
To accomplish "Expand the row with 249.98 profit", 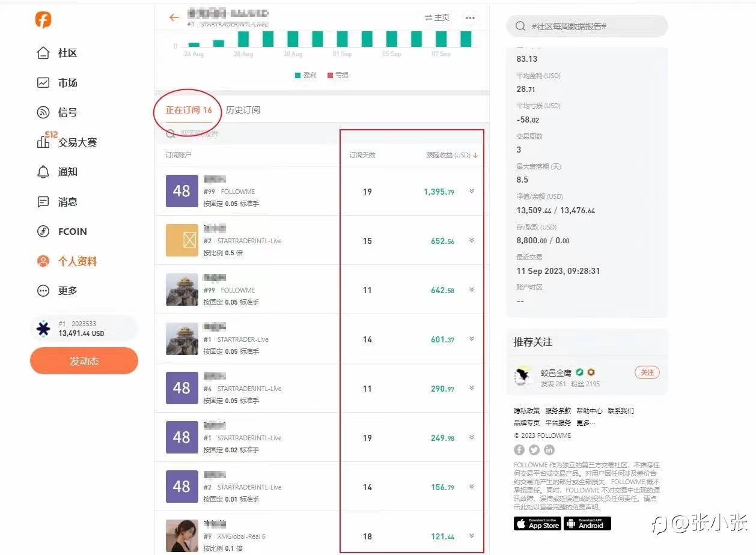I will [472, 438].
